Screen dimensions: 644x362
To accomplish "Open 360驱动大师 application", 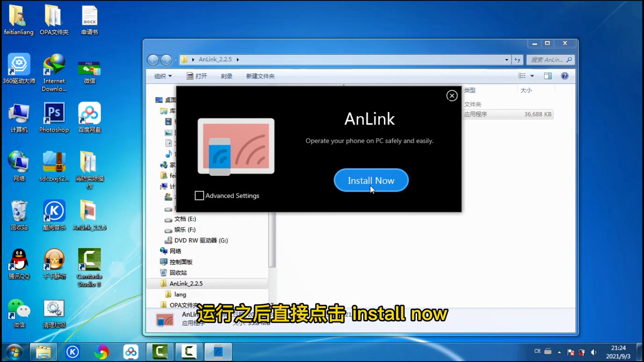I will coord(18,68).
